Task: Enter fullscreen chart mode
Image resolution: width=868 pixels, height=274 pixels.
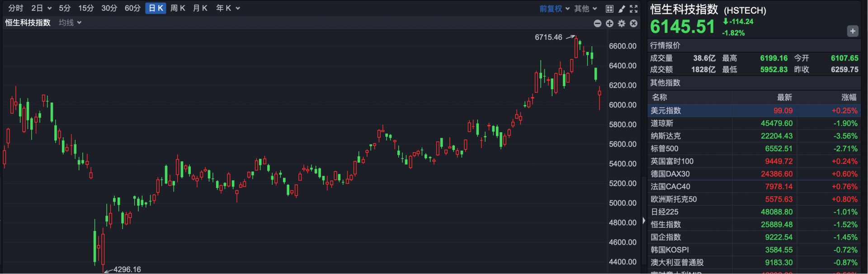Action: 634,9
